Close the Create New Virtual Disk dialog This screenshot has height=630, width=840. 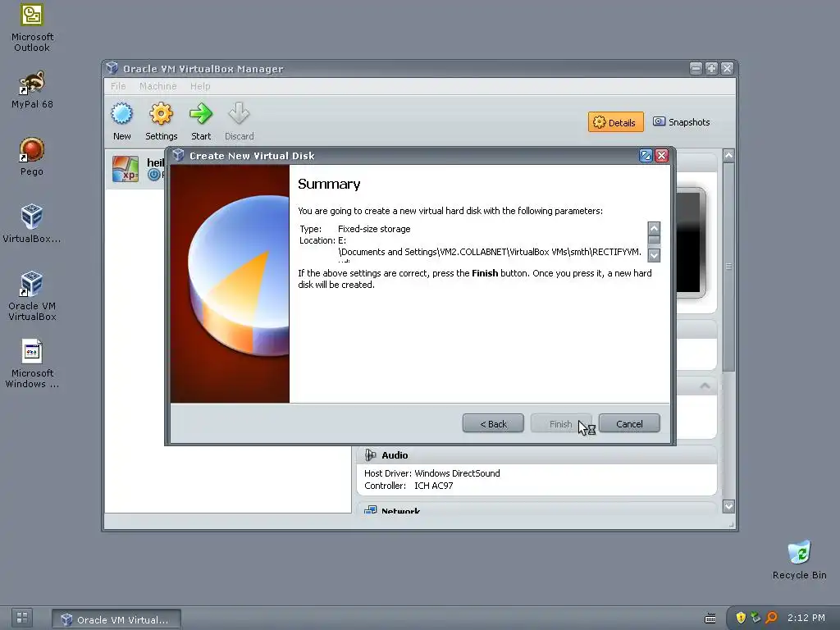(662, 155)
